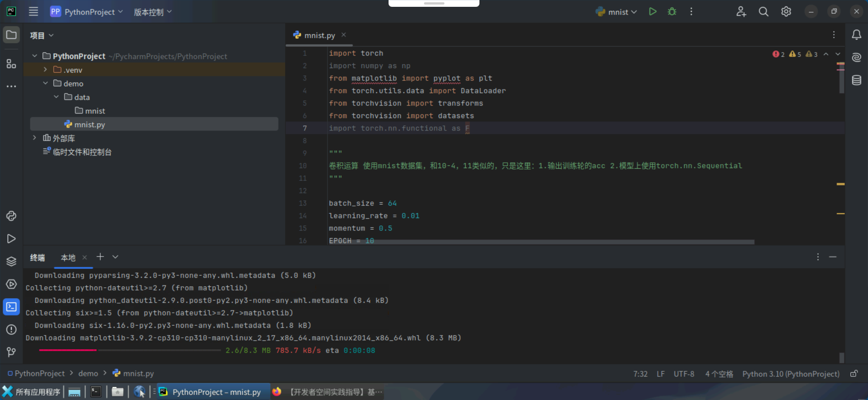Click the editor horizontal scrollbar
868x400 pixels.
coord(541,242)
